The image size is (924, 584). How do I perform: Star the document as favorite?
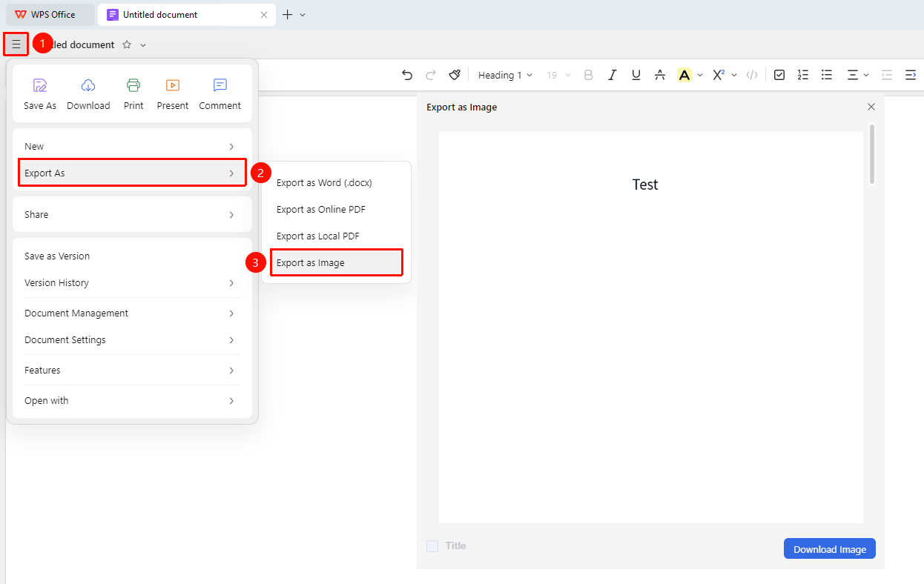click(x=127, y=44)
